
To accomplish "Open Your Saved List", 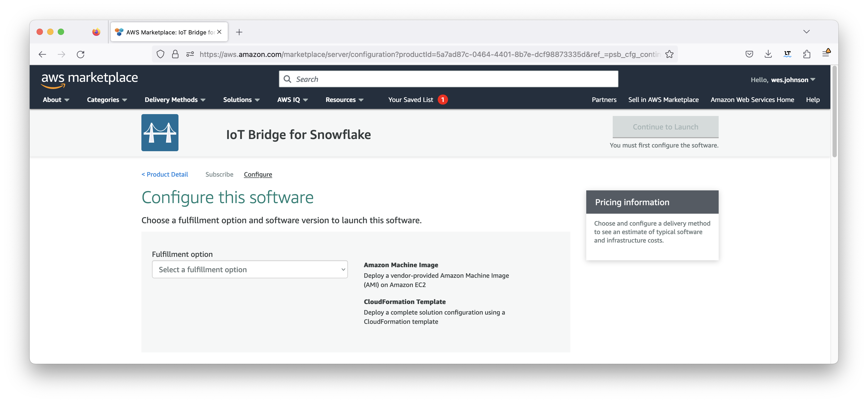I will point(410,100).
